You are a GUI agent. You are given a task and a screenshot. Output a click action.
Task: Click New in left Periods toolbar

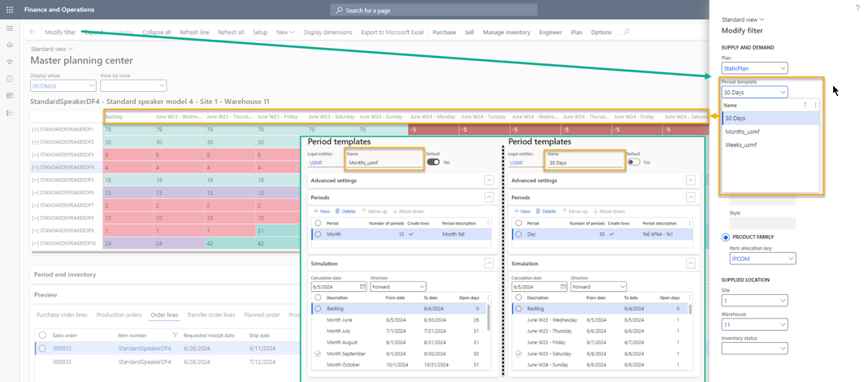point(322,211)
